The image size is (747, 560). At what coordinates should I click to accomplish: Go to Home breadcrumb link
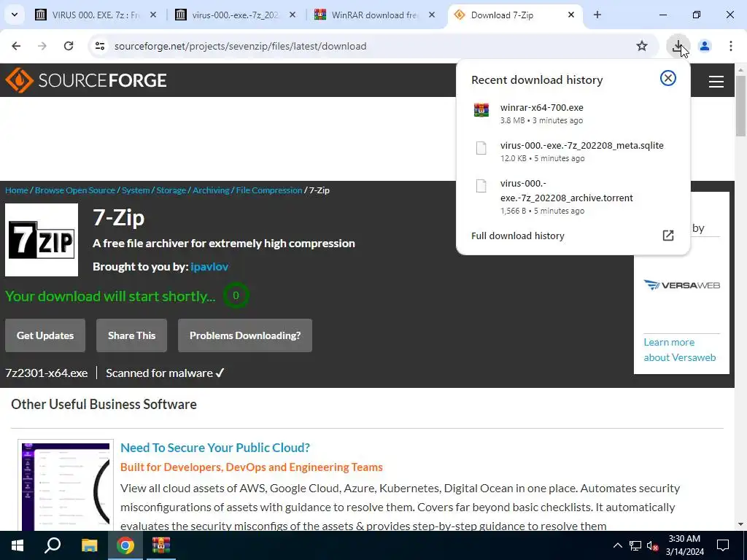coord(17,190)
